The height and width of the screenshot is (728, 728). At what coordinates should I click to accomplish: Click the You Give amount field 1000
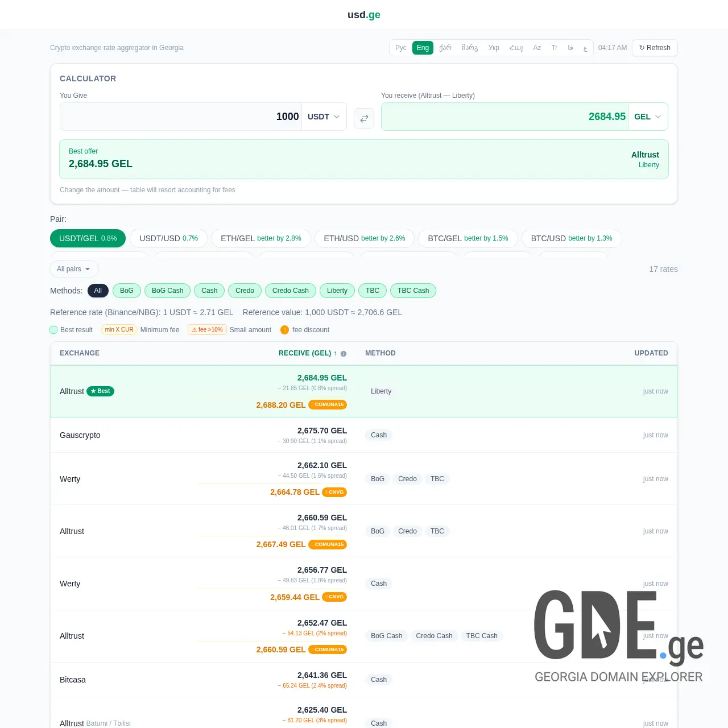(x=181, y=117)
